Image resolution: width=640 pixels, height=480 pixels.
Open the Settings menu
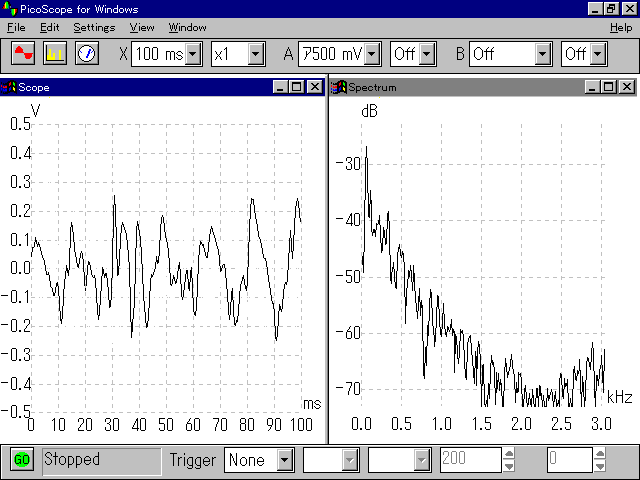coord(94,27)
